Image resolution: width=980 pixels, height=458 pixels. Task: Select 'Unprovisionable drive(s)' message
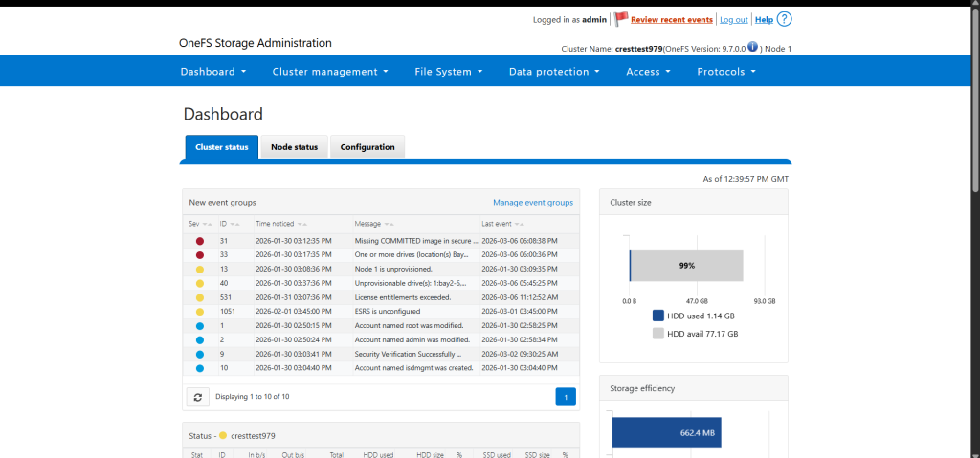point(410,284)
